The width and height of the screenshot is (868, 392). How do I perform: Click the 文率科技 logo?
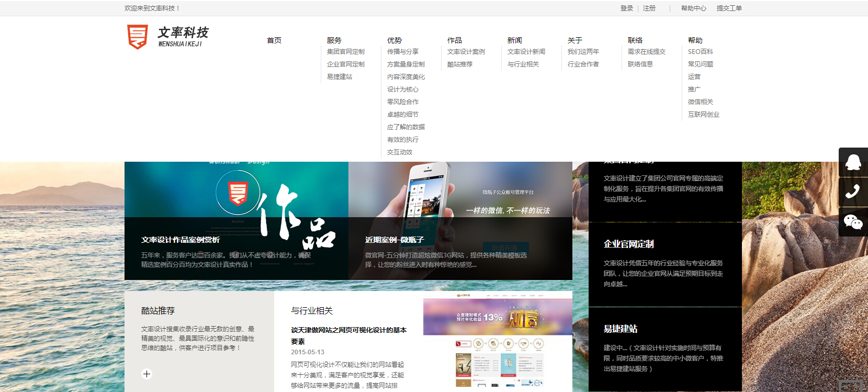tap(167, 37)
